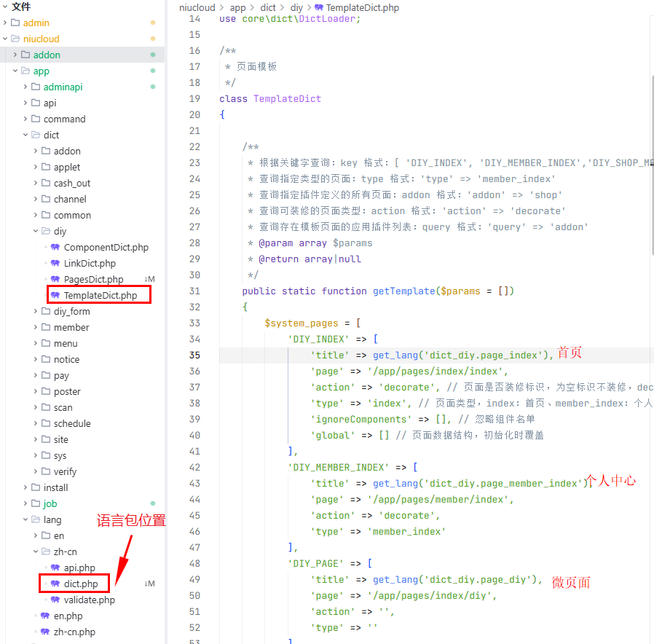The image size is (654, 644).
Task: Click the PHP icon next to LinkDict.php
Action: pos(55,263)
